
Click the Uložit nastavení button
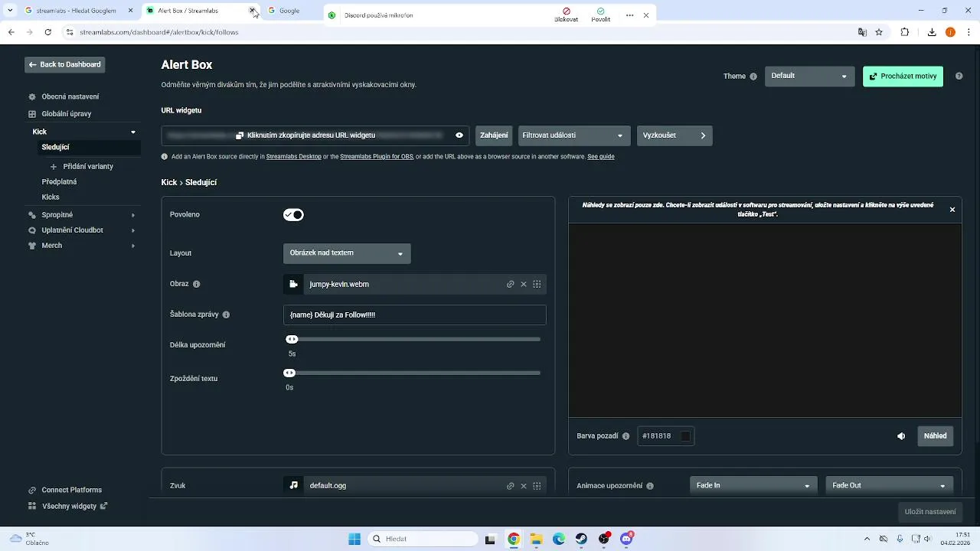[x=929, y=512]
